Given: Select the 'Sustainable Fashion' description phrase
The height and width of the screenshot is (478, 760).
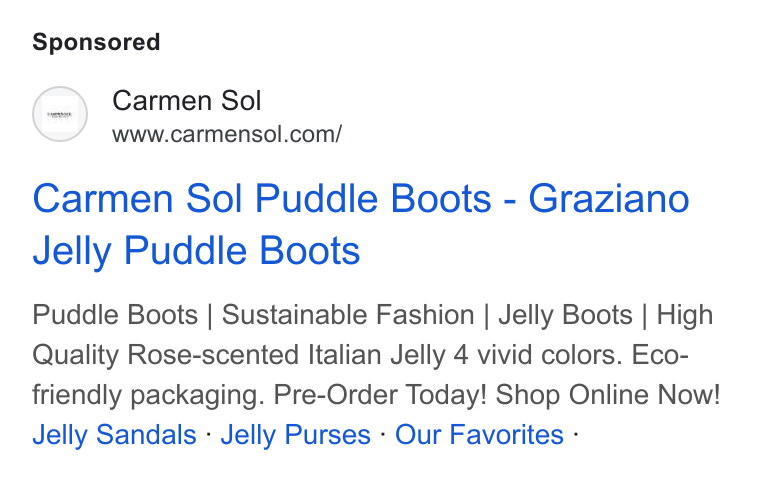Looking at the screenshot, I should coord(348,315).
